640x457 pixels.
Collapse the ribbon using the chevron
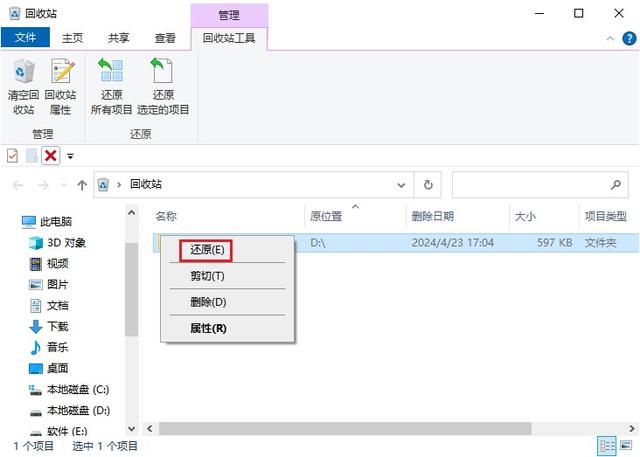(x=610, y=38)
